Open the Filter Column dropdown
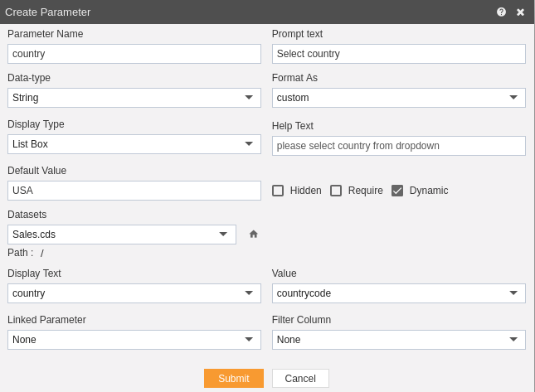This screenshot has width=535, height=392. click(x=398, y=340)
